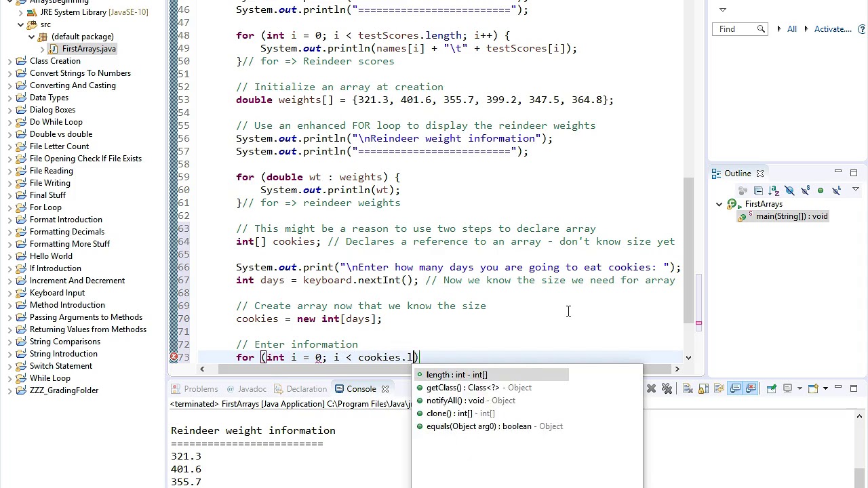Sort Outline alphabetically
Image resolution: width=868 pixels, height=488 pixels.
coord(774,190)
